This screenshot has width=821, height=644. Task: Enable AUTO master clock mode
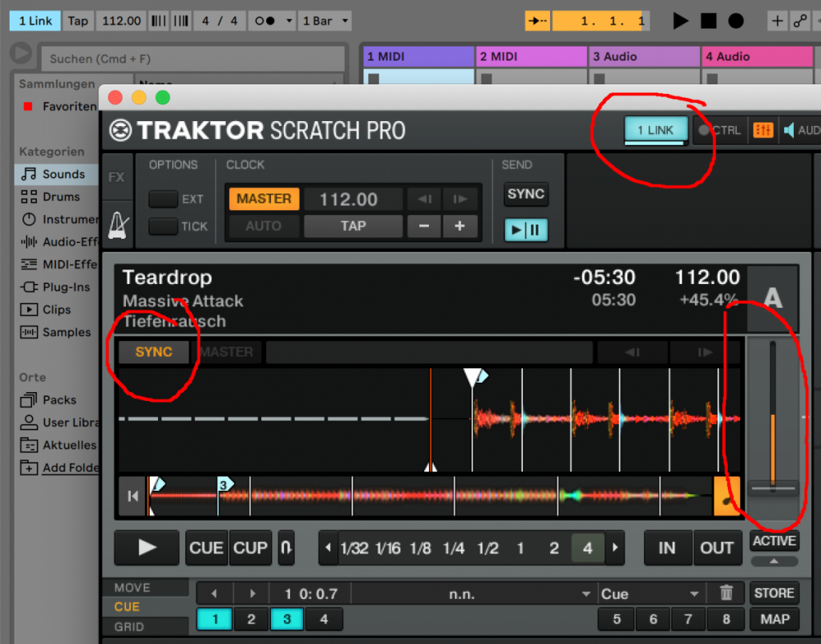pyautogui.click(x=264, y=226)
